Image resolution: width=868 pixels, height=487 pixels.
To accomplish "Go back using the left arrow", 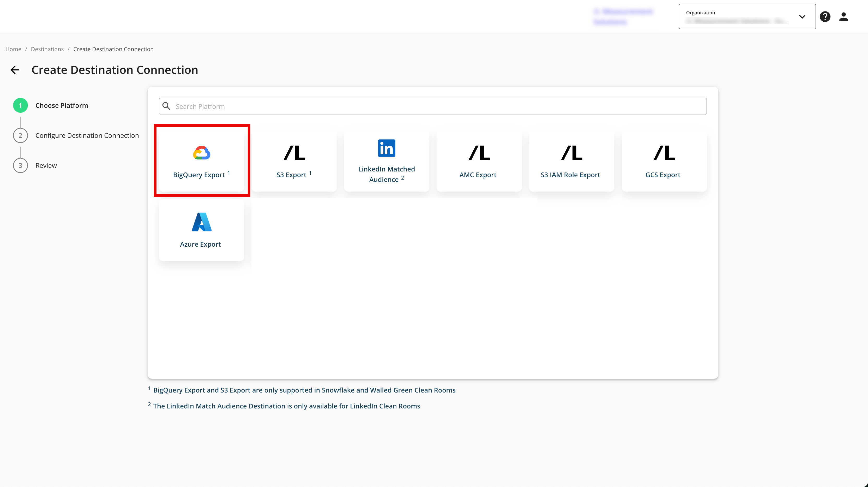I will tap(15, 70).
